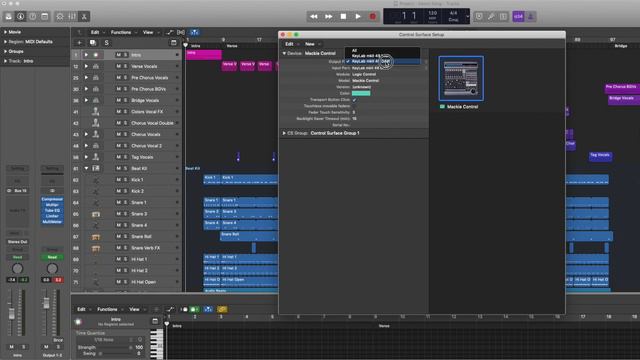Click the Stop transport button
The image size is (640, 360).
(343, 16)
